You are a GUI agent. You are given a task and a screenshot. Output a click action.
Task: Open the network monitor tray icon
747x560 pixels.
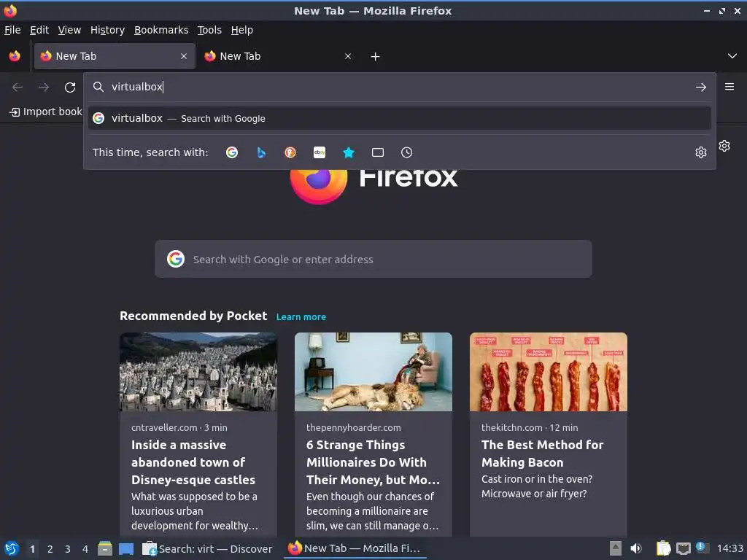point(683,548)
